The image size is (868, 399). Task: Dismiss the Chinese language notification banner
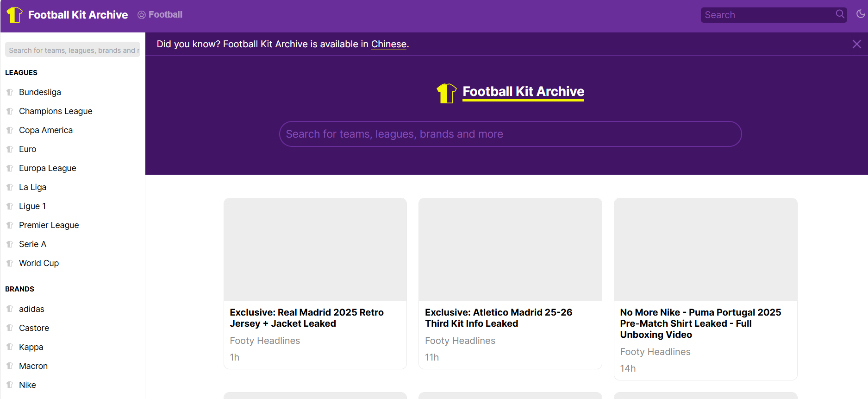click(856, 44)
